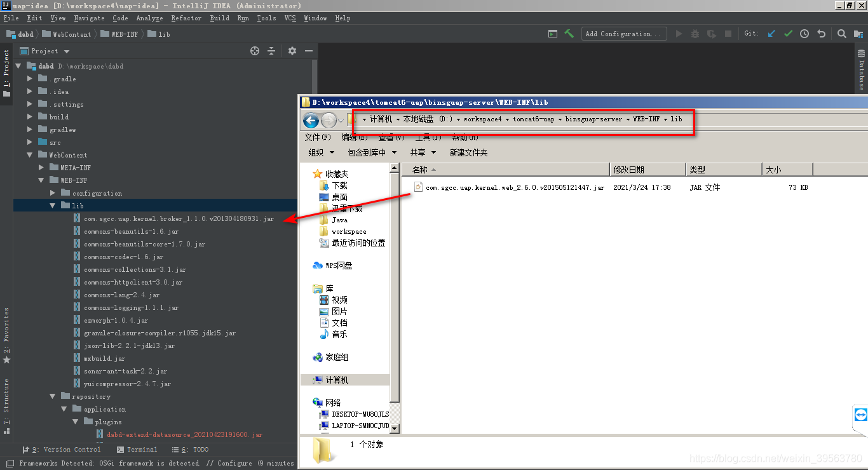Sort by 修改日期 column header
This screenshot has width=868, height=470.
[x=648, y=170]
